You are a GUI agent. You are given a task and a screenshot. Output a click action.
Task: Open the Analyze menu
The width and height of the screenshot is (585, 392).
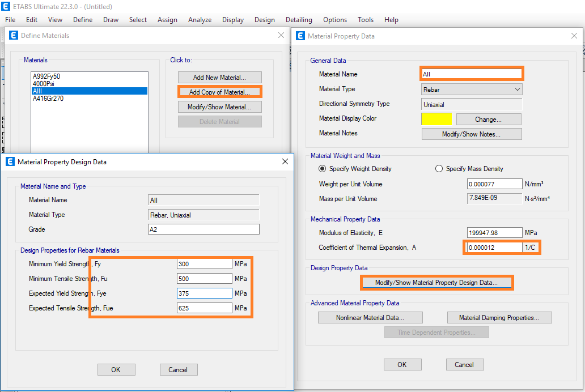[x=200, y=20]
